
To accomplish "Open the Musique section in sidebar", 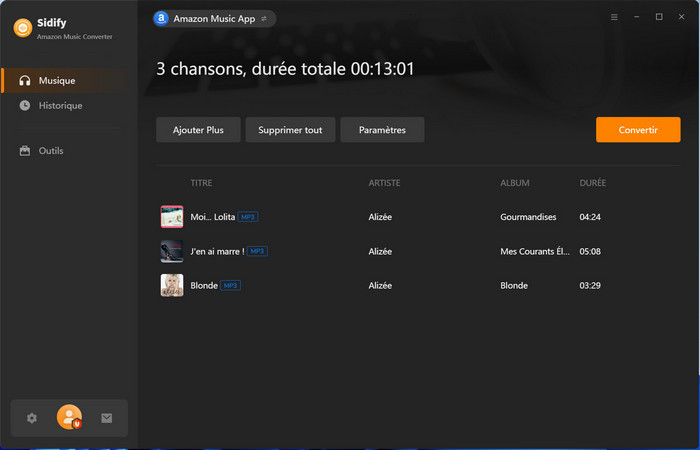I will click(56, 80).
